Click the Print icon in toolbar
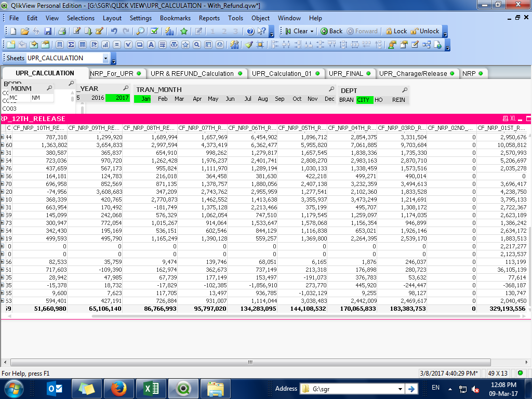Image resolution: width=532 pixels, height=399 pixels. coord(62,31)
